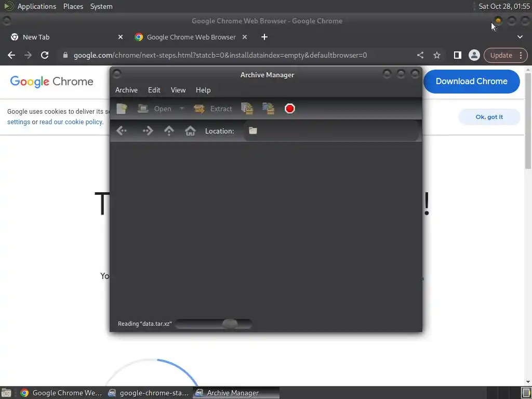Viewport: 532px width, 399px height.
Task: Switch to Google Chrome taskbar entry
Action: click(x=61, y=393)
